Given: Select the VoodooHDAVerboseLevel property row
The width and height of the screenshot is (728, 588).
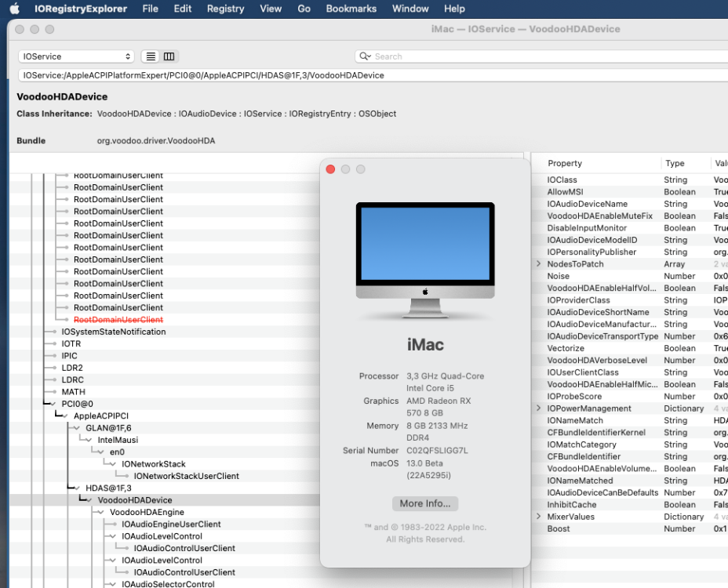Looking at the screenshot, I should [x=631, y=360].
